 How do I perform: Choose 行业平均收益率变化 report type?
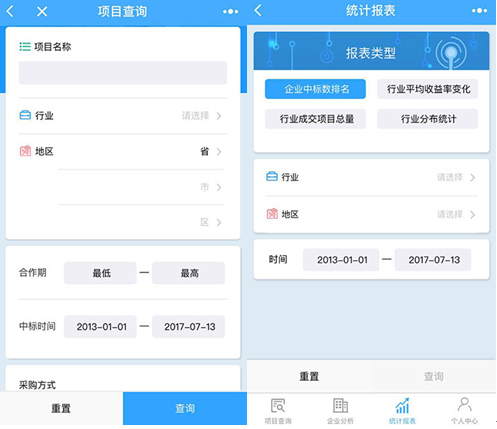427,89
